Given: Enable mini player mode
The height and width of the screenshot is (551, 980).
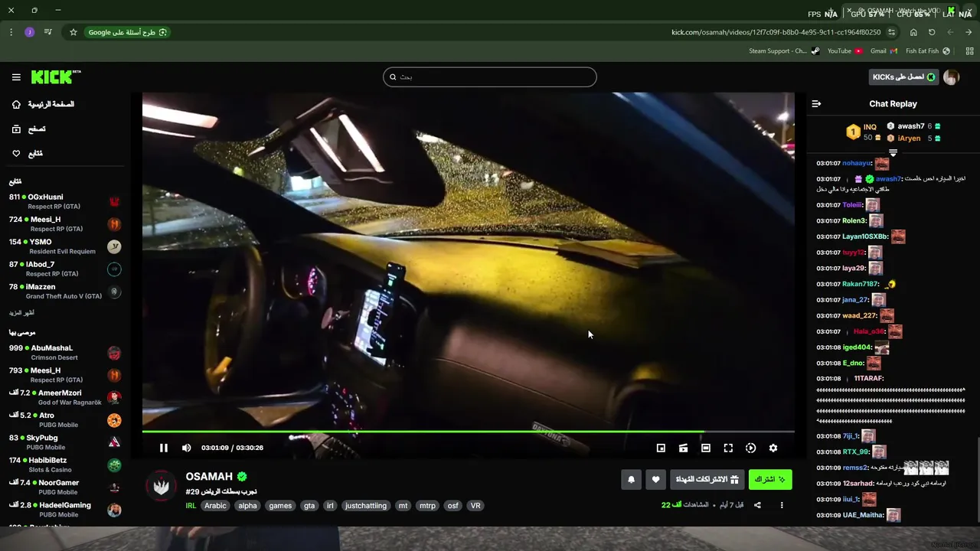Looking at the screenshot, I should [x=661, y=448].
